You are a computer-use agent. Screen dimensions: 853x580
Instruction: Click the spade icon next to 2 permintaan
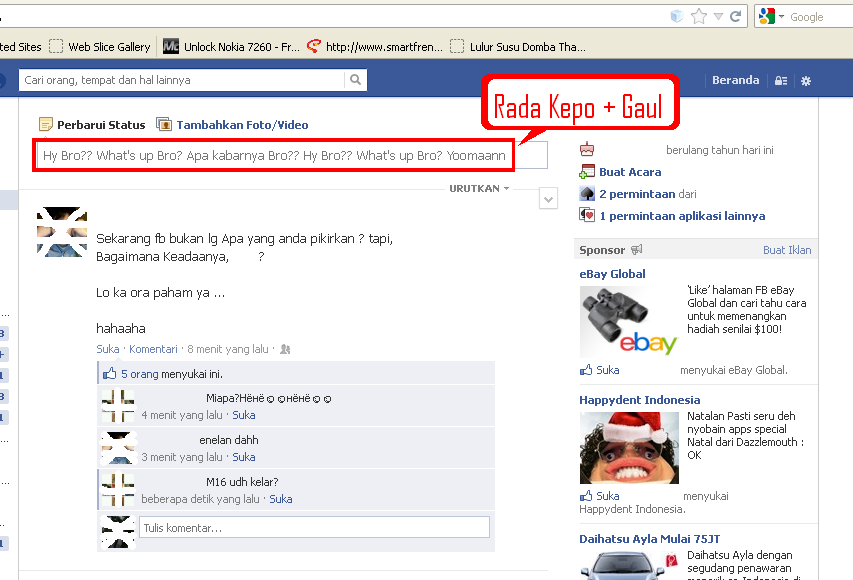coord(587,193)
